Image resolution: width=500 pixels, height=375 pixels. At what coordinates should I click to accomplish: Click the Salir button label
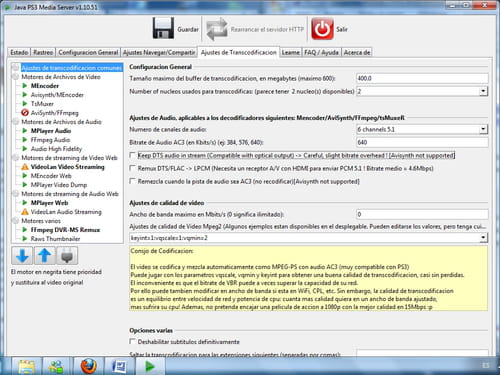pos(342,29)
